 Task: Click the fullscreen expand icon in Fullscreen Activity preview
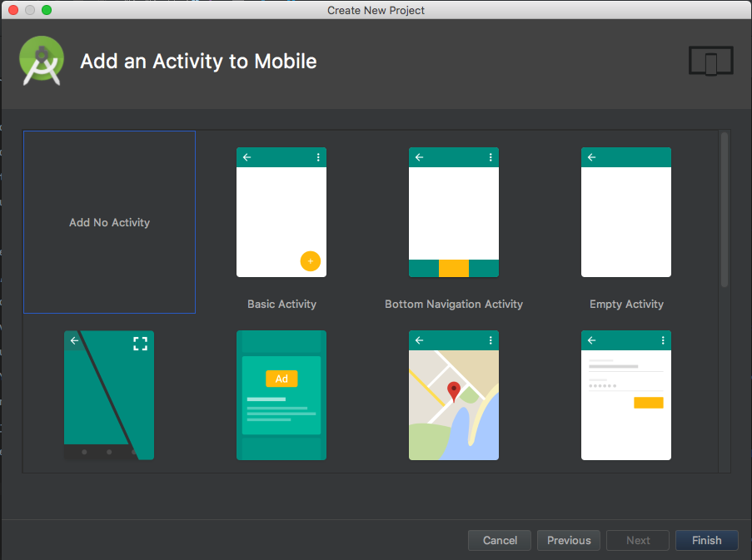tap(140, 342)
